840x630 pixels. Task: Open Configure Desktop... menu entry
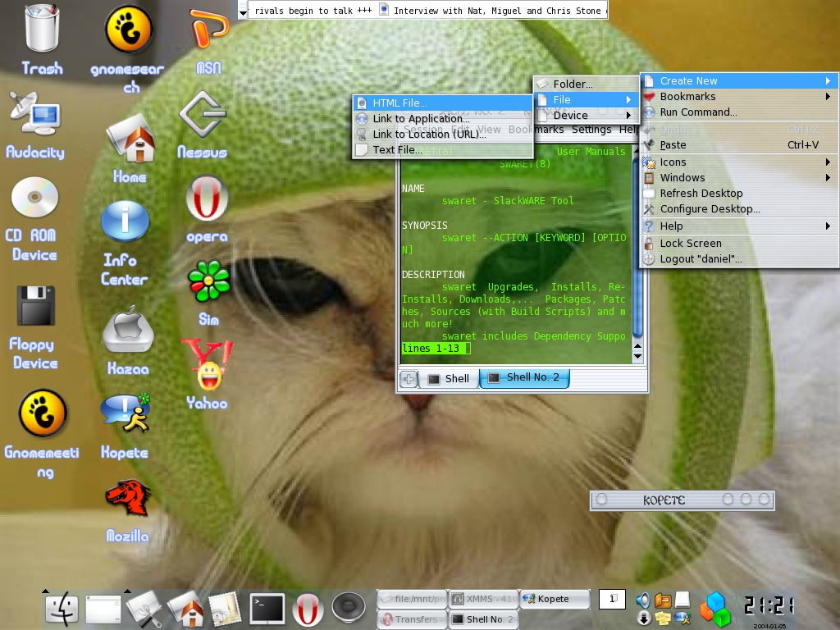pyautogui.click(x=739, y=208)
